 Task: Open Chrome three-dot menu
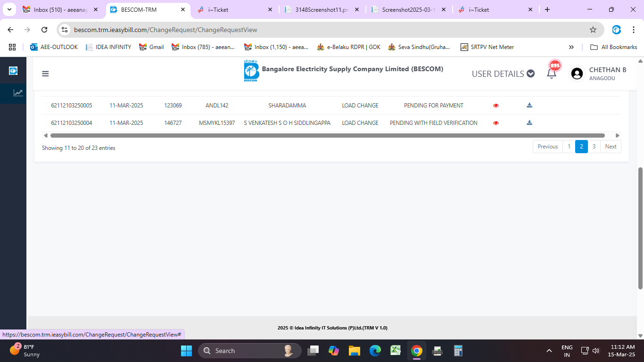[x=634, y=30]
